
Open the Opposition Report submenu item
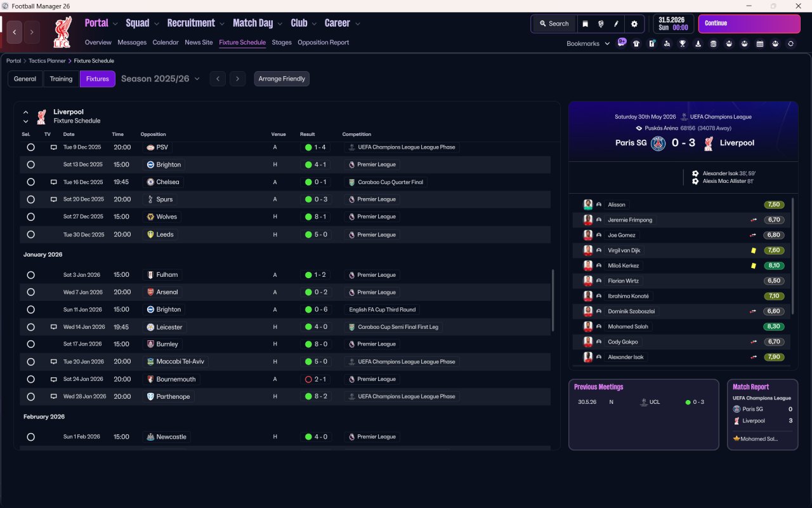[x=324, y=43]
